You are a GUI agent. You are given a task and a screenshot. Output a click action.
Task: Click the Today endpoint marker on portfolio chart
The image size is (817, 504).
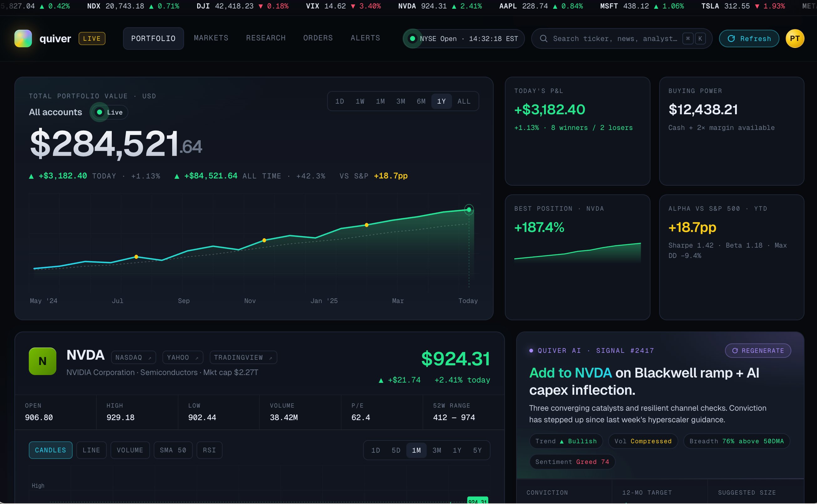(x=469, y=210)
